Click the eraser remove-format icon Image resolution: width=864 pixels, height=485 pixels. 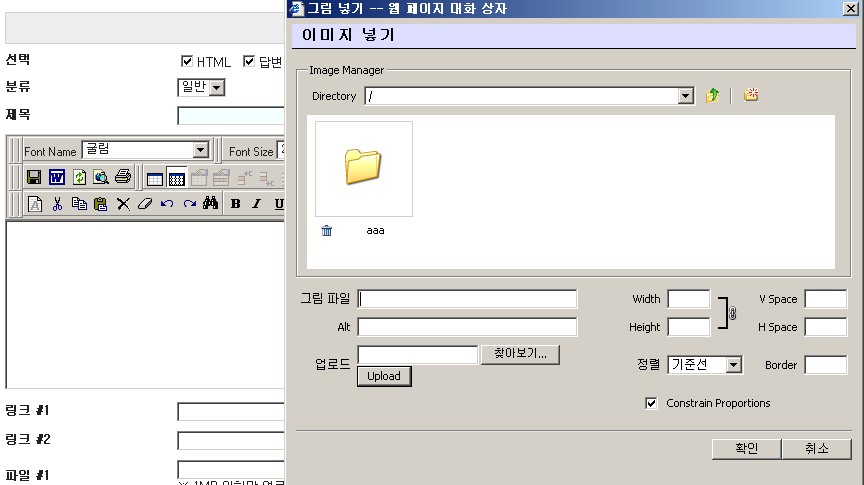point(145,204)
